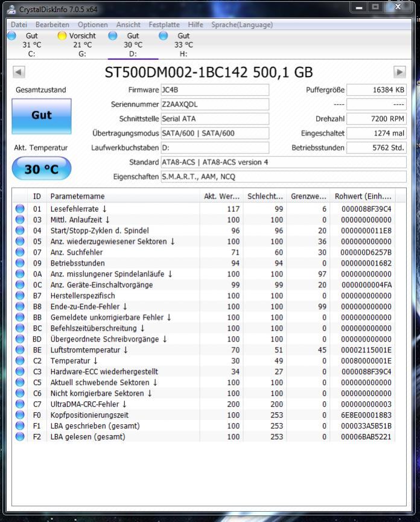Click the CrystalDiskInfo title bar app icon
The image size is (420, 522).
point(11,9)
